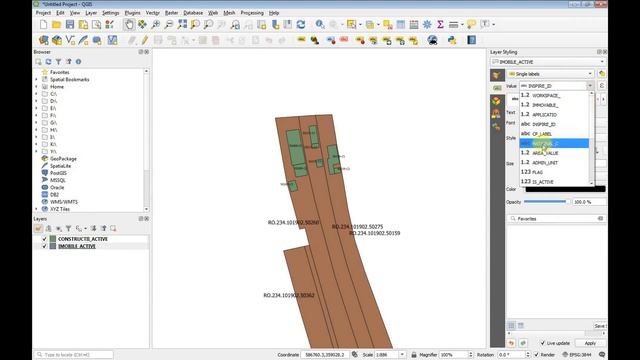Open the attribute table icon
Viewport: 640px width, 360px height.
tap(401, 25)
